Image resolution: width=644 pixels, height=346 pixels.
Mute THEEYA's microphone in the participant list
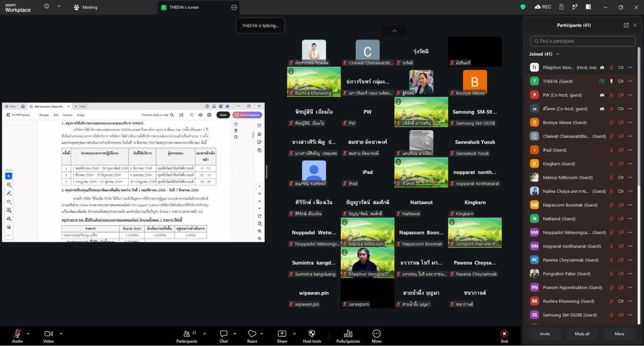tap(612, 81)
